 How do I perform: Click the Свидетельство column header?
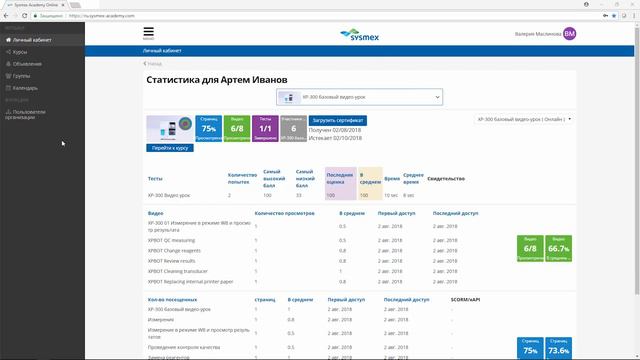pos(446,179)
